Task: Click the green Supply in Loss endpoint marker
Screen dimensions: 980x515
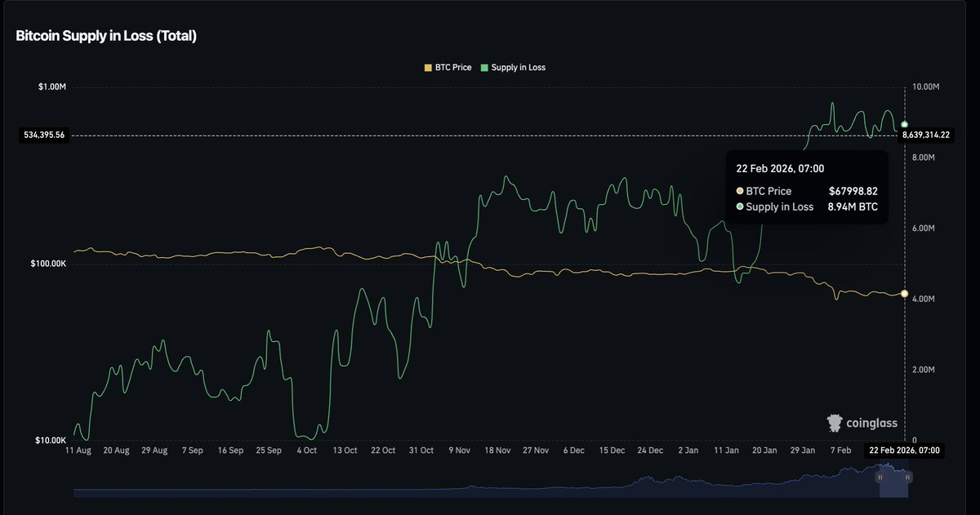Action: (904, 124)
